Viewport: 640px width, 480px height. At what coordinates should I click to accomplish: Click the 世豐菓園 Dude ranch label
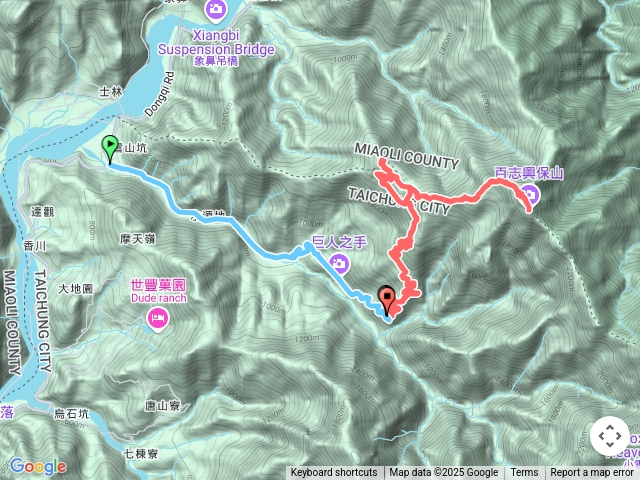click(x=158, y=291)
